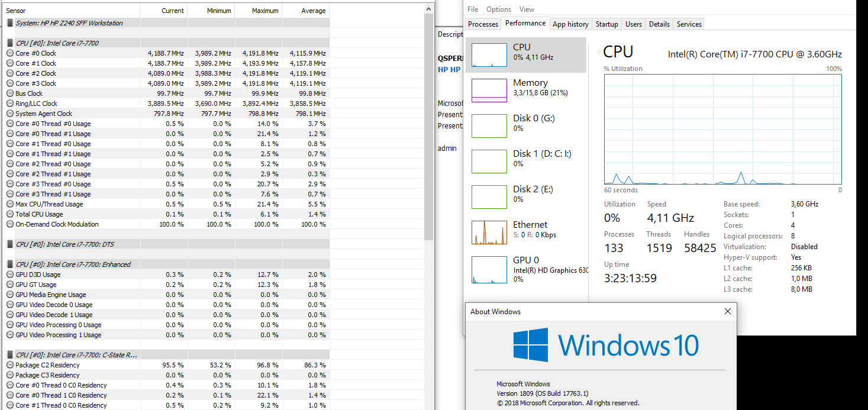The image size is (868, 410).
Task: Click the Up time value 3:23:13:59
Action: (630, 278)
